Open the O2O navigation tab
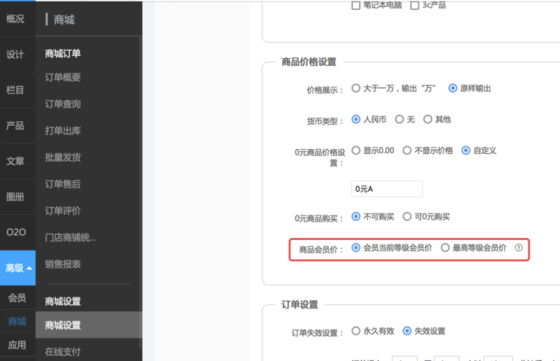Image resolution: width=560 pixels, height=361 pixels. (16, 232)
